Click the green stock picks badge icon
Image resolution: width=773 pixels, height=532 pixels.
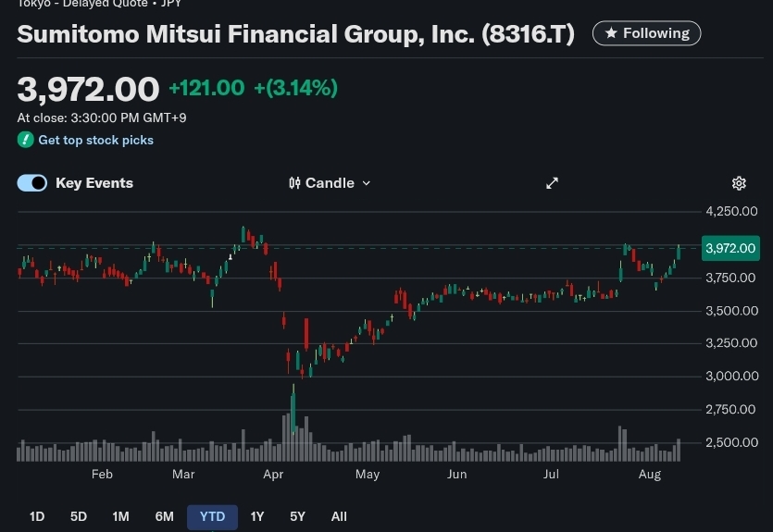click(x=26, y=140)
